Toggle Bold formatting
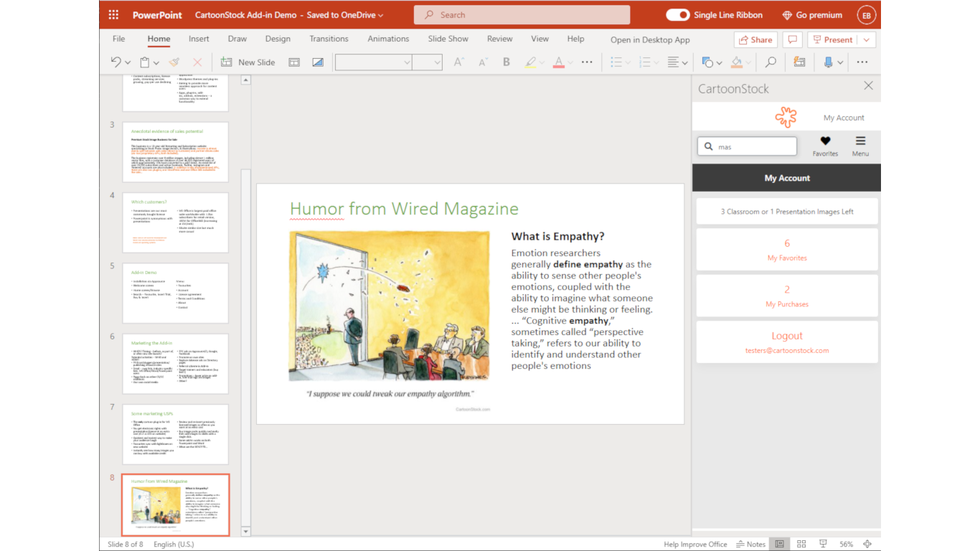The height and width of the screenshot is (551, 980). pos(506,62)
